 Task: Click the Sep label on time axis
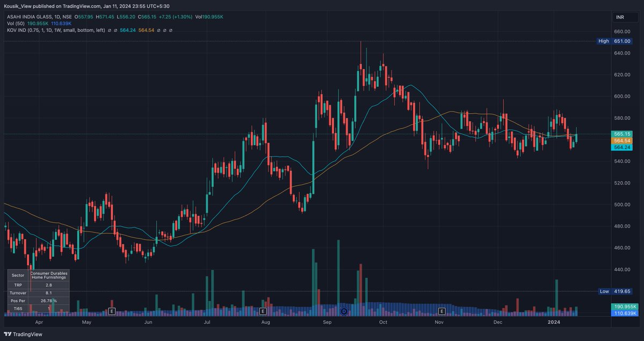coord(328,323)
